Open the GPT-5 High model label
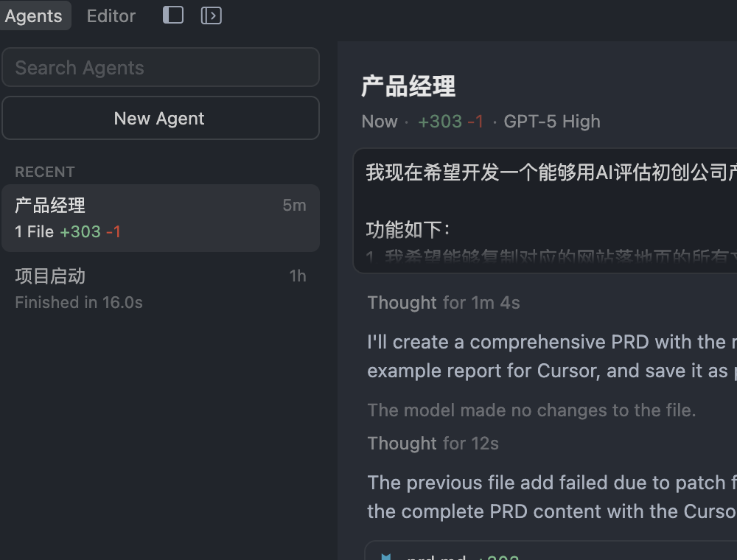This screenshot has height=560, width=737. 552,122
